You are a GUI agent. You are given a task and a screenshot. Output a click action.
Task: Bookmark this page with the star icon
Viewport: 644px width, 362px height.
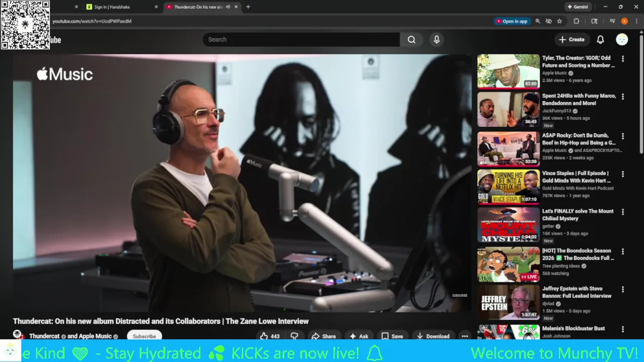tap(559, 21)
